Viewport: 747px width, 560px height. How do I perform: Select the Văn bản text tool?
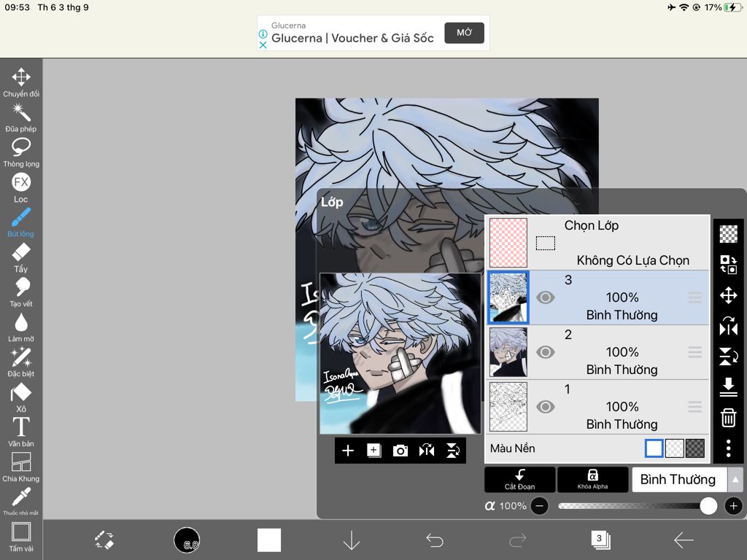coord(21,432)
